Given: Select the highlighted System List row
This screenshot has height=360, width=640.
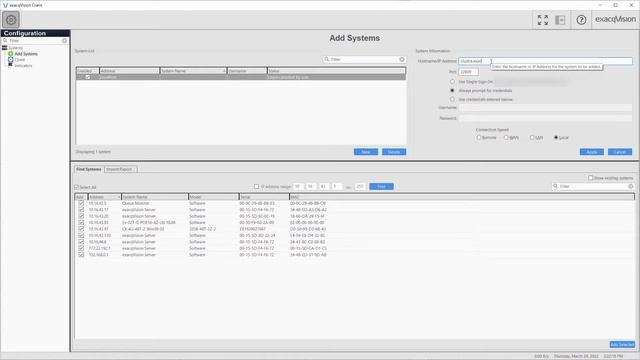Looking at the screenshot, I should 241,77.
